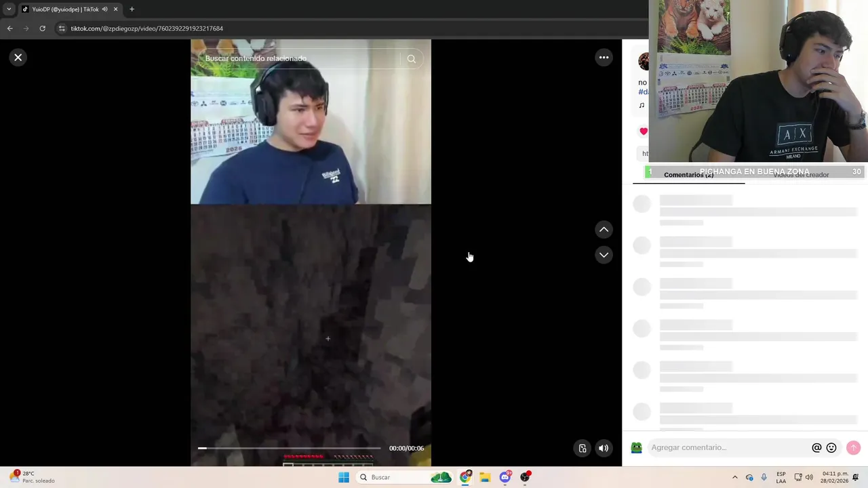Screen dimensions: 868x488
Task: Mute the video with the speaker icon
Action: click(x=603, y=448)
